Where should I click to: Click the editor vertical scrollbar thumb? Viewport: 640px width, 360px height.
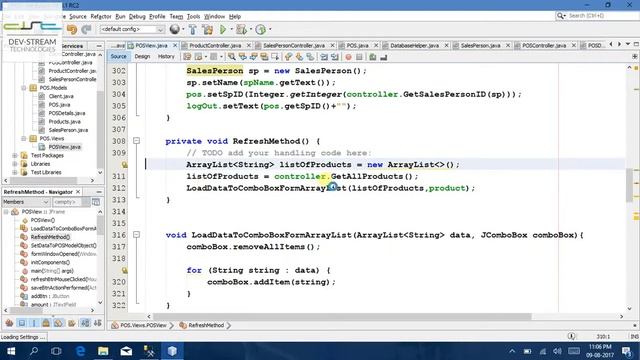[x=629, y=185]
